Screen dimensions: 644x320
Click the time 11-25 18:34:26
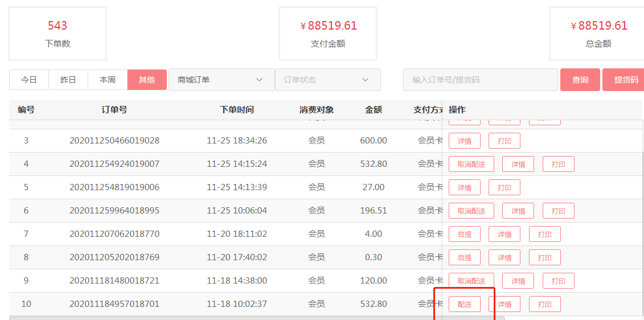(237, 141)
